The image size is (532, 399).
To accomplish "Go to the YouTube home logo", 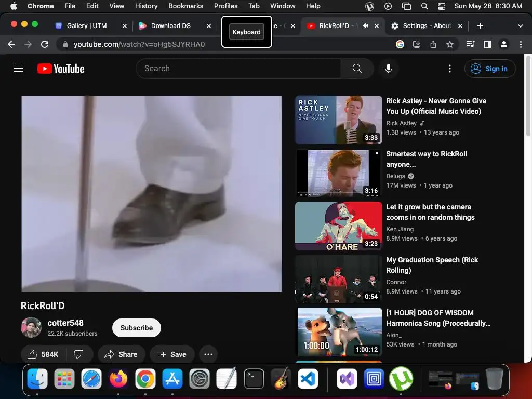I will [x=61, y=69].
